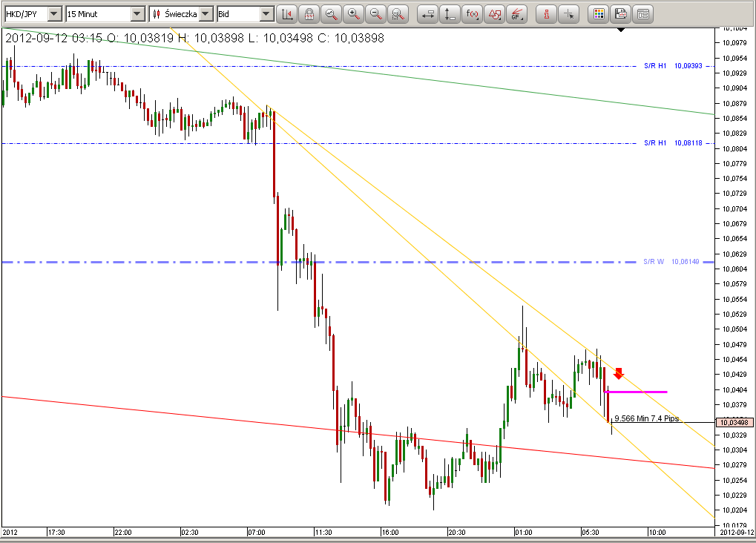Select the dotted-area zoom magnifier tool
The height and width of the screenshot is (543, 756).
[x=398, y=15]
